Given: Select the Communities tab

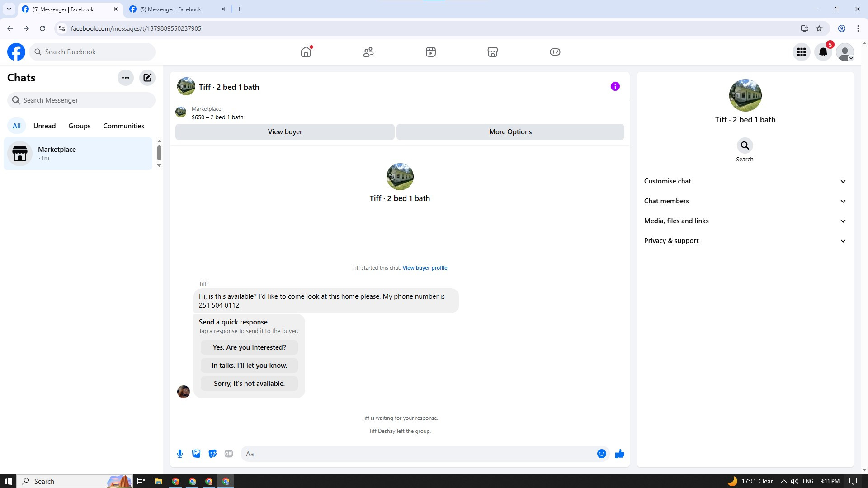Looking at the screenshot, I should (123, 126).
